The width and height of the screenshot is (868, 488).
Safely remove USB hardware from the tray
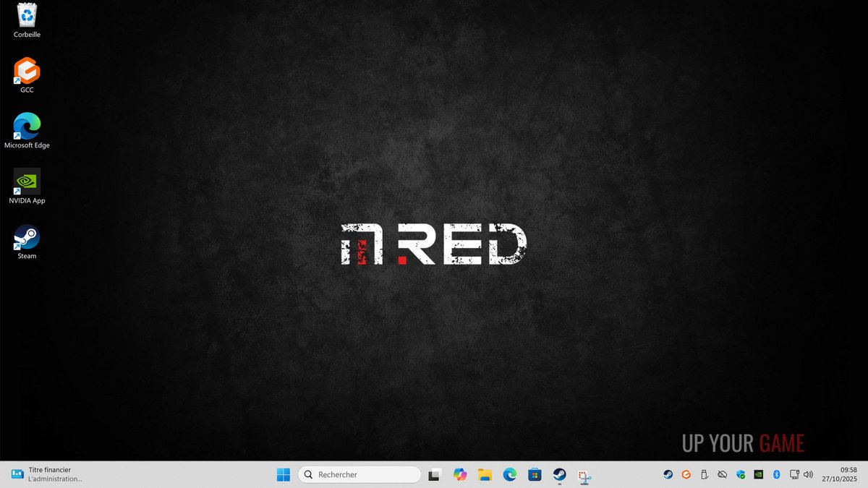[704, 474]
